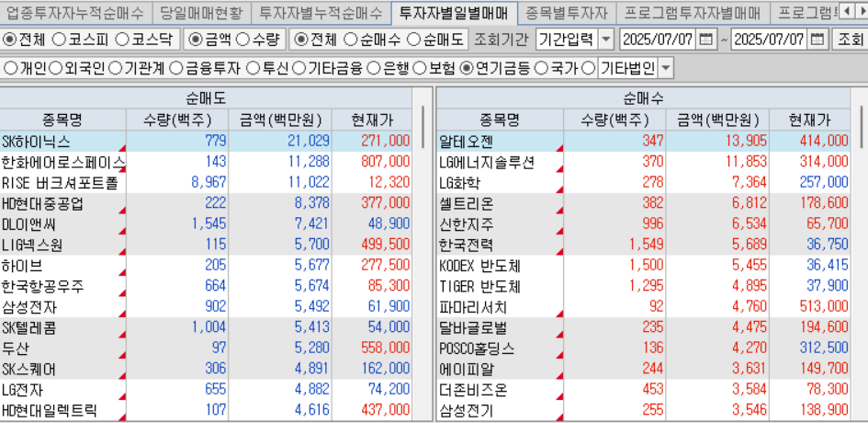Sort by 수량(백주) in 순매도 table
The height and width of the screenshot is (423, 868).
(x=177, y=120)
